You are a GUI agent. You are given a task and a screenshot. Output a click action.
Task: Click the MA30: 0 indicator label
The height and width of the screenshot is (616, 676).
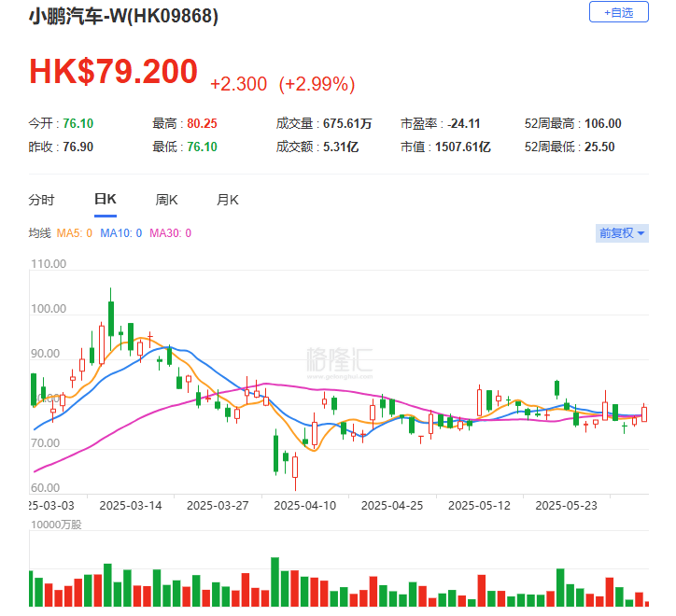[x=170, y=233]
